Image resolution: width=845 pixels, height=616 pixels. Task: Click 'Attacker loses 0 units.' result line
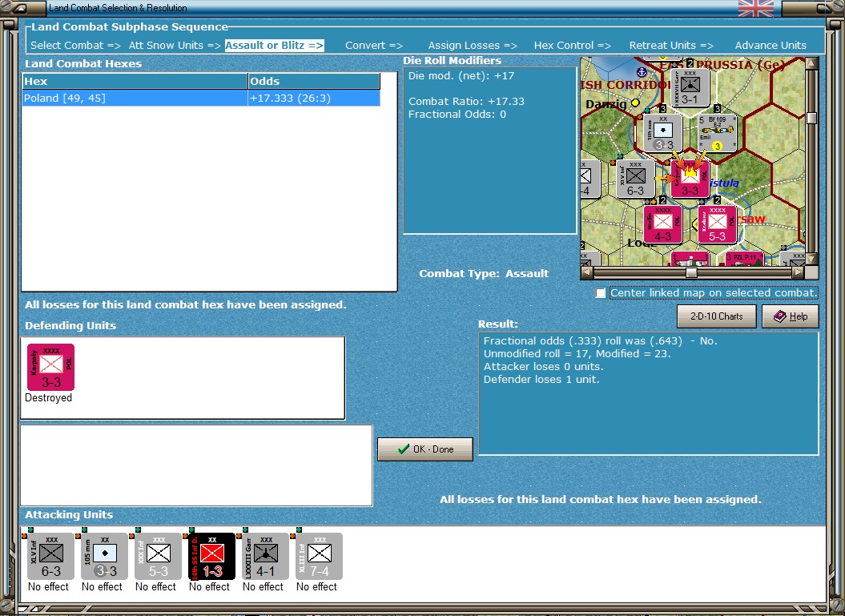[543, 366]
